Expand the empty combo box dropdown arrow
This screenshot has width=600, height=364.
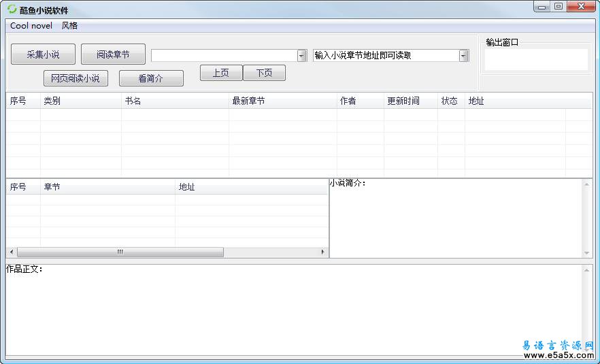tap(301, 56)
